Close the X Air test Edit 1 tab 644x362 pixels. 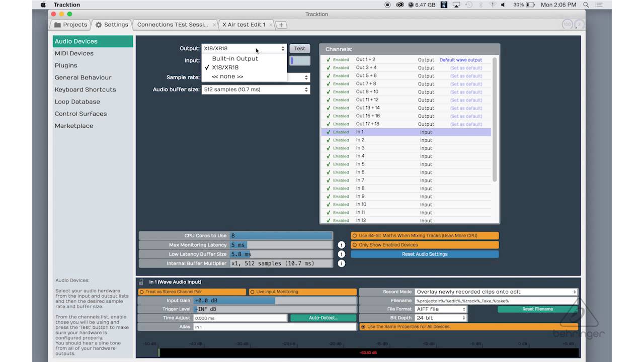click(271, 25)
